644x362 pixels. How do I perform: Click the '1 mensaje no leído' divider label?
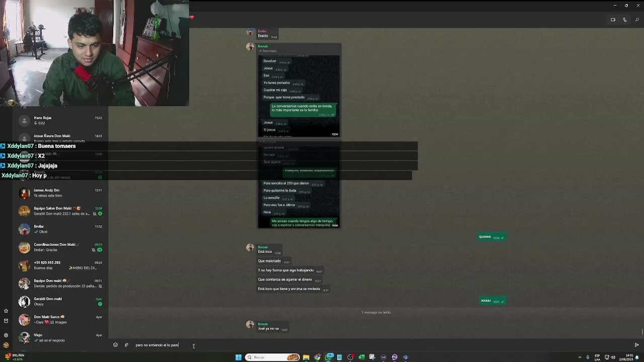pos(376,312)
